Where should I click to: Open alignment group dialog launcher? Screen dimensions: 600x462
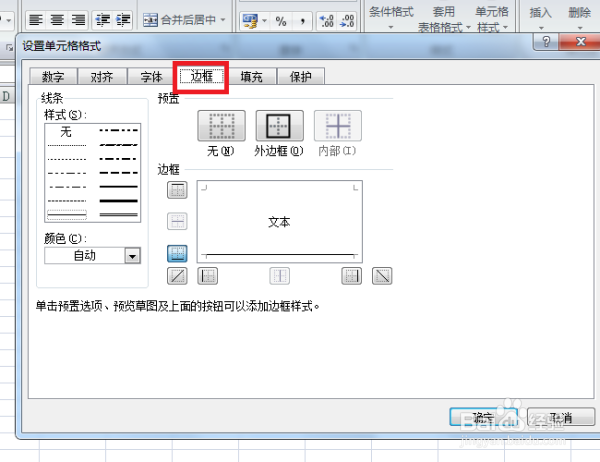pos(9,48)
